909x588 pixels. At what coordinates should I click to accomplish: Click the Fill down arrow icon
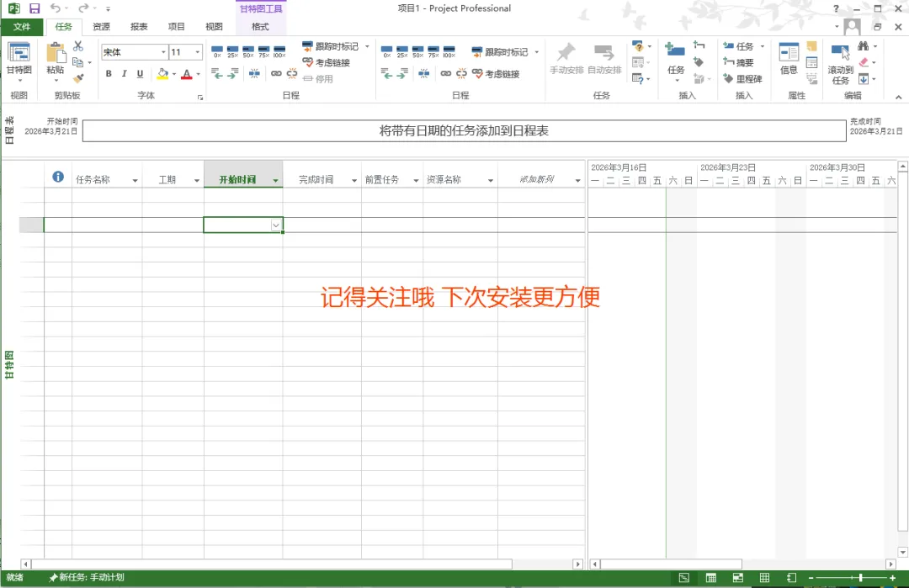pos(864,79)
